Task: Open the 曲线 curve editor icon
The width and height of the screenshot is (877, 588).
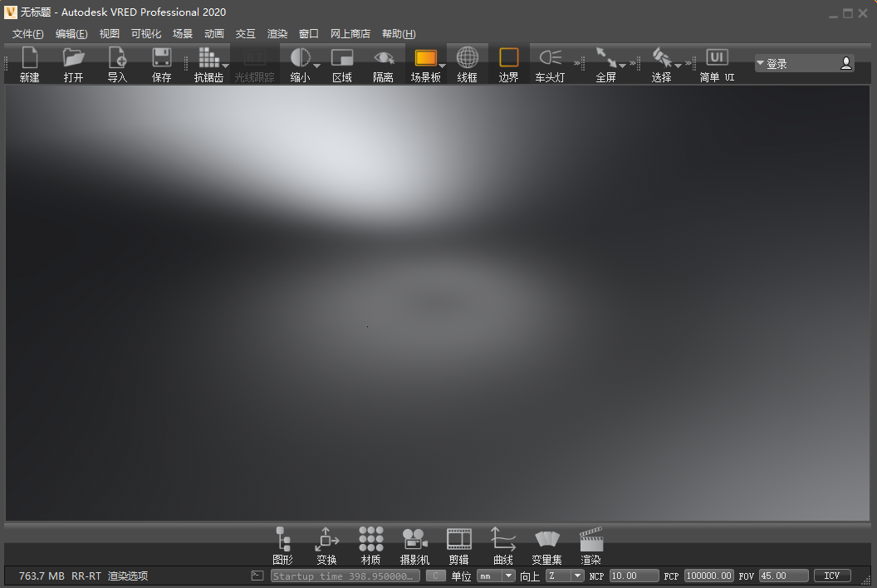Action: (502, 539)
